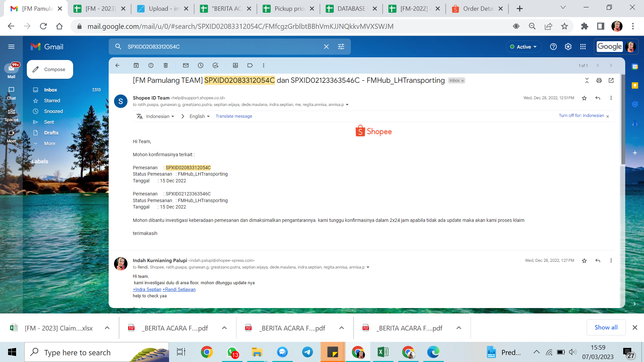
Task: Open more options for Shopee ID Team message
Action: click(x=611, y=98)
